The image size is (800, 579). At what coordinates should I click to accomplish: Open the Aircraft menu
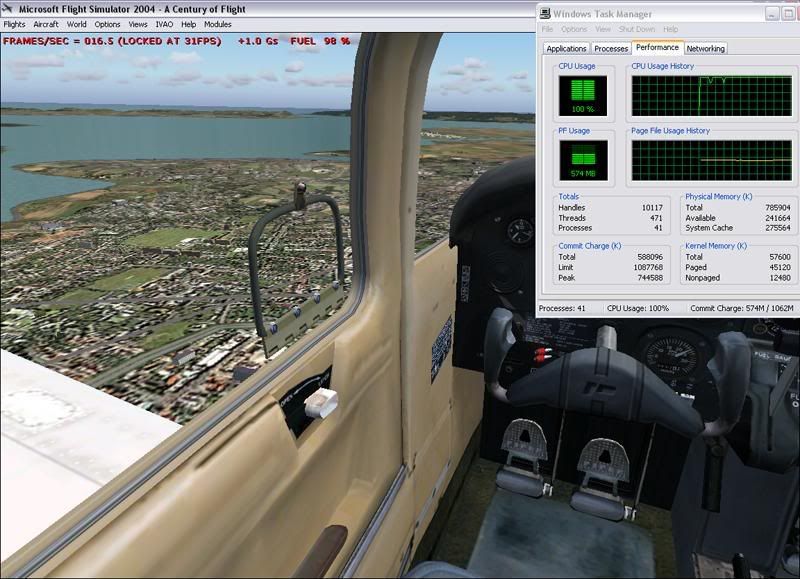click(x=46, y=24)
